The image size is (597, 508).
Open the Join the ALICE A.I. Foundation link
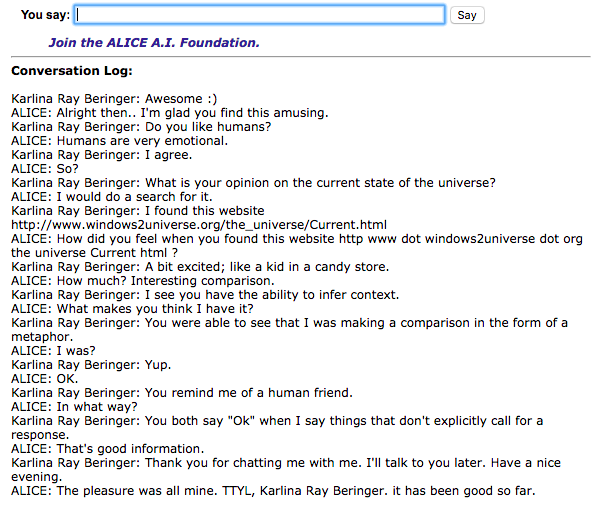pyautogui.click(x=154, y=43)
